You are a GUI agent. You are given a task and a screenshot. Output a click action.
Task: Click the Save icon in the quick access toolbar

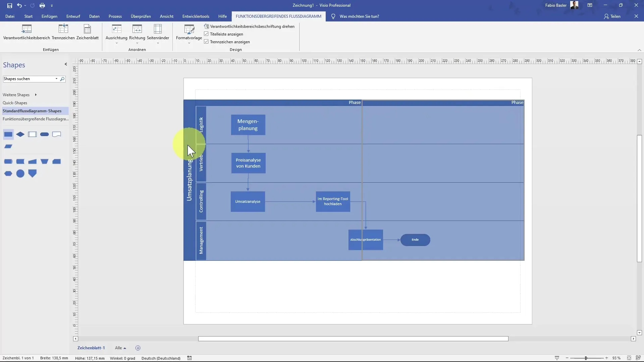(x=10, y=5)
